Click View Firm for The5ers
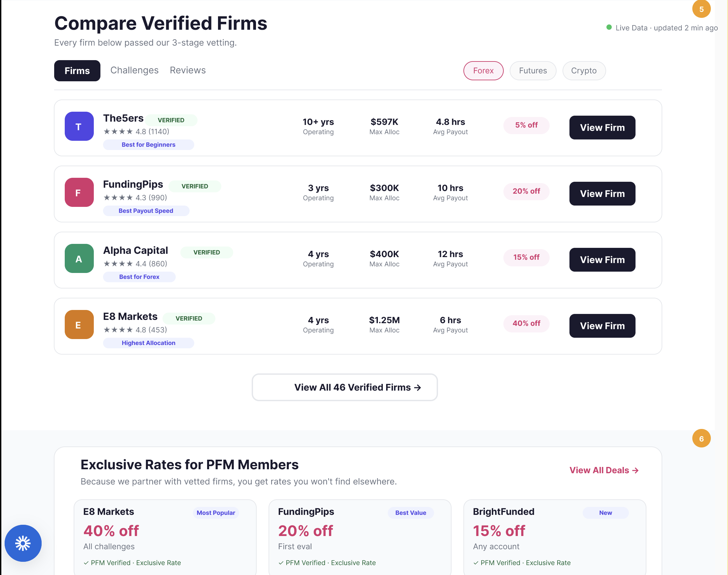728x575 pixels. tap(602, 128)
